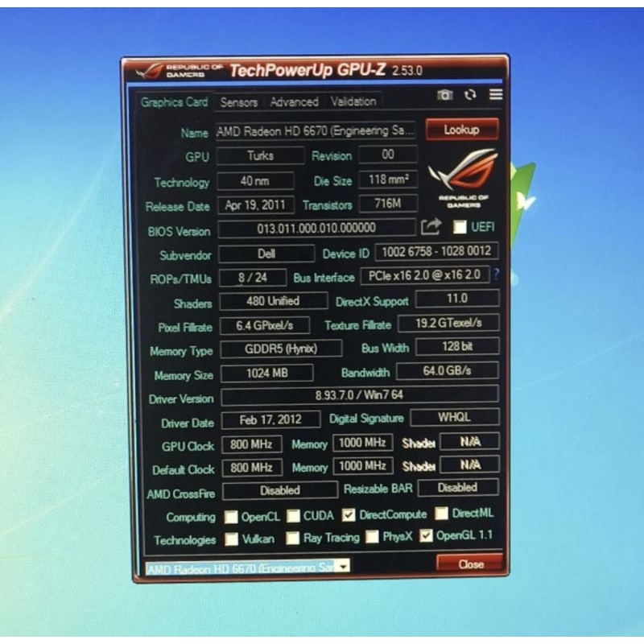Click the Driver Date Feb 17, 2012

(x=270, y=419)
